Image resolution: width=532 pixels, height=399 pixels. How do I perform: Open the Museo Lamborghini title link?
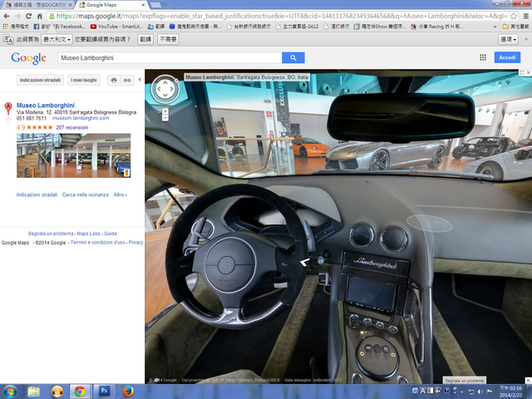pos(46,106)
